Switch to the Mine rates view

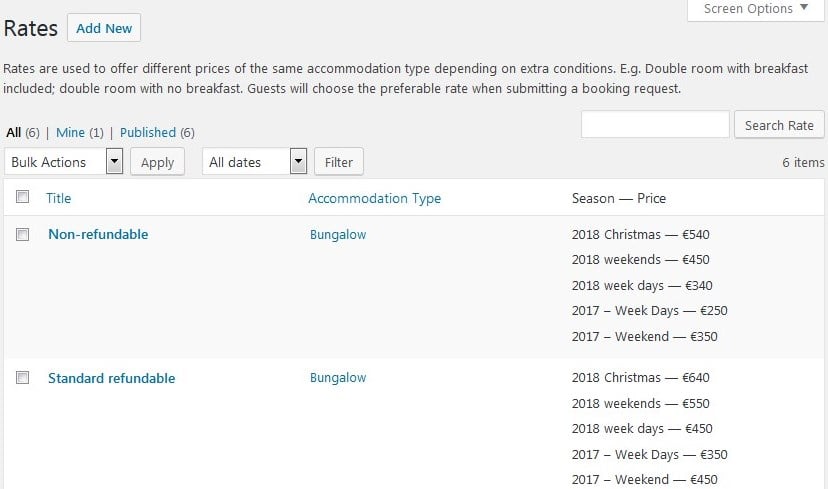(x=70, y=132)
